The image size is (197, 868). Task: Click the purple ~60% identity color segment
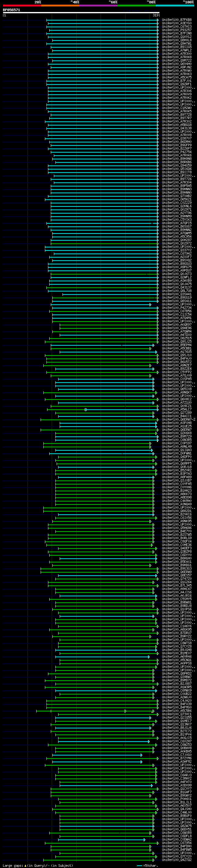[x=98, y=6]
